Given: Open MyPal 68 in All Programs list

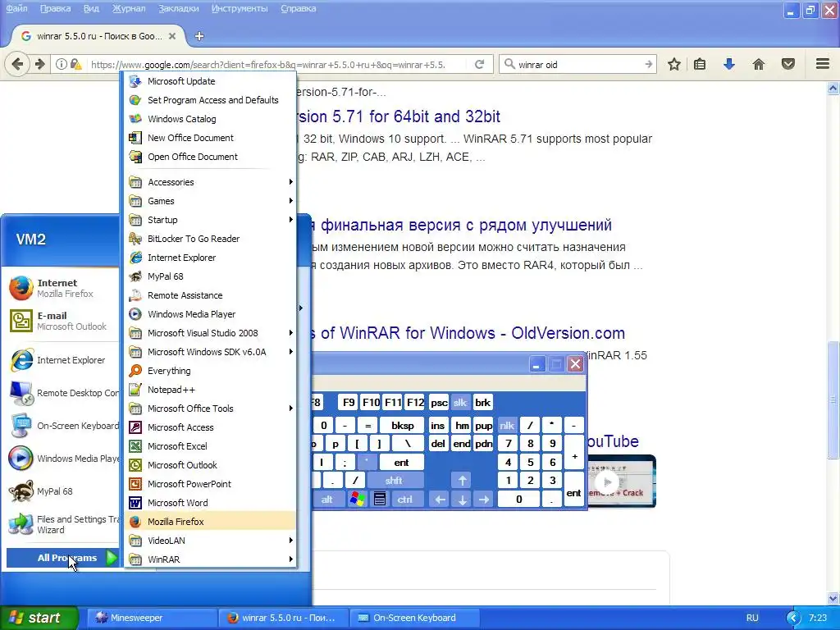Looking at the screenshot, I should click(x=210, y=276).
